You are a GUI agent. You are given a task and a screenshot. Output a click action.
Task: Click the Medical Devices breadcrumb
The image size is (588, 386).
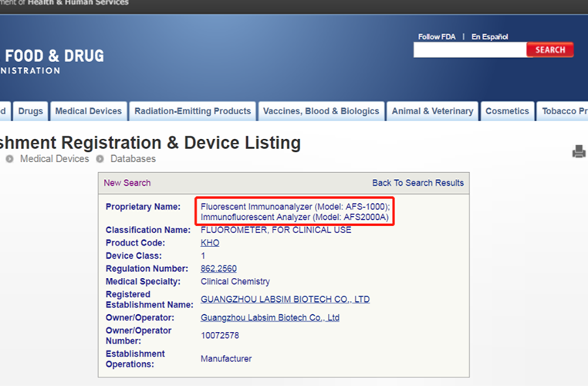point(54,159)
